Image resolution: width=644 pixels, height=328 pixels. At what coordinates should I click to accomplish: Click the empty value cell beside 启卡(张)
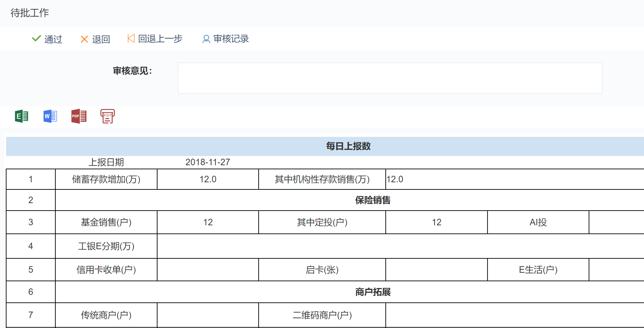click(437, 270)
